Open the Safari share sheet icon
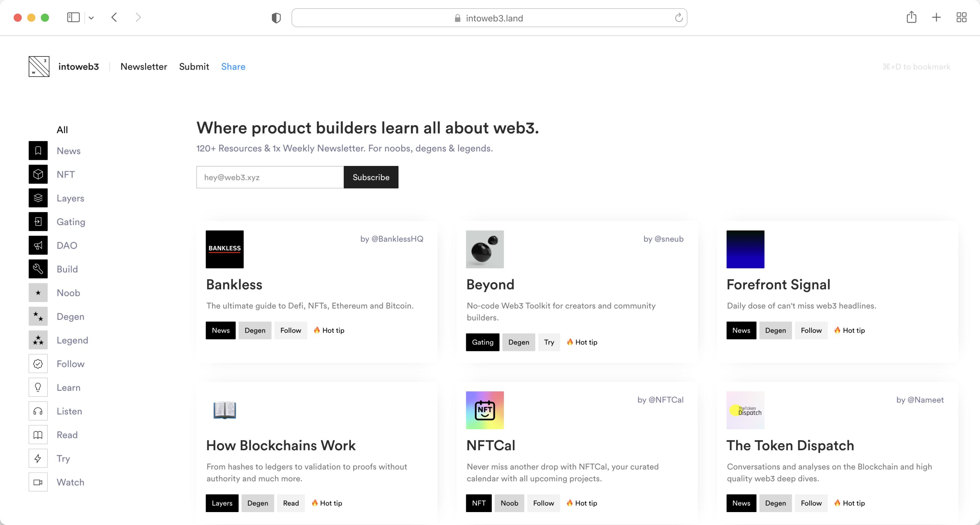The image size is (980, 525). point(912,17)
